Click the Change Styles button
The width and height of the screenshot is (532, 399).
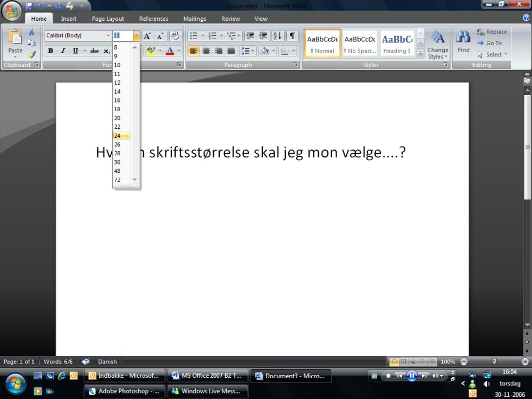pos(438,45)
